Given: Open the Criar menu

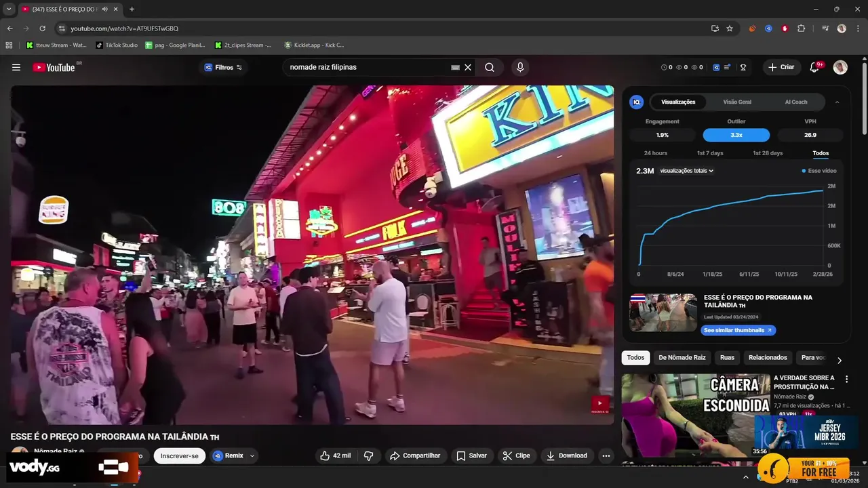Looking at the screenshot, I should coord(781,67).
